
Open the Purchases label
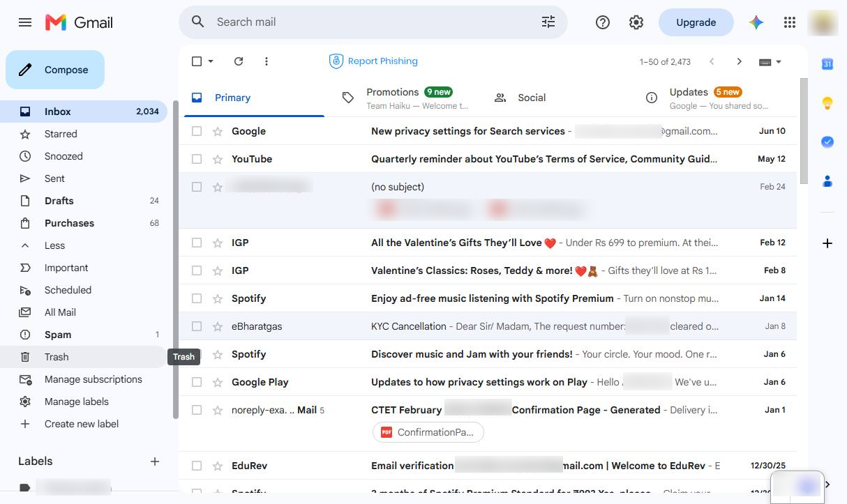click(84, 223)
